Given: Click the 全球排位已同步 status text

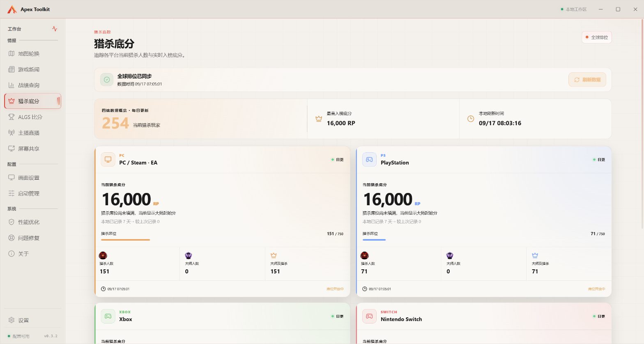Looking at the screenshot, I should coord(134,76).
